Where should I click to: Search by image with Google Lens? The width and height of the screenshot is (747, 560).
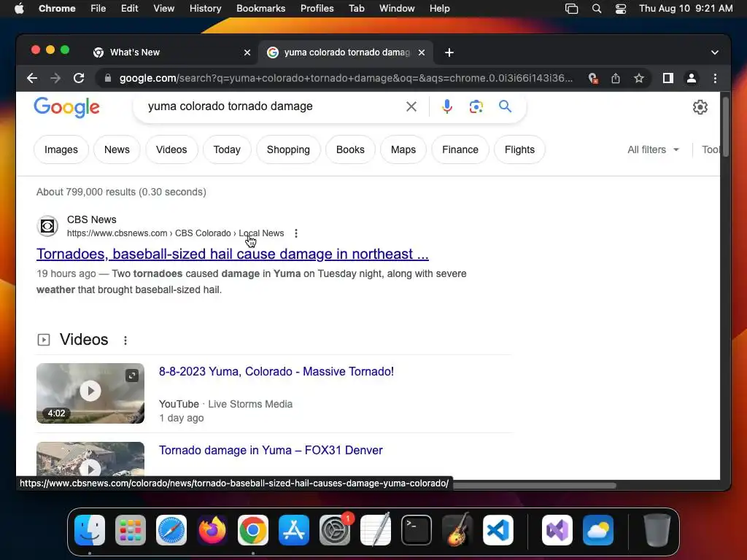click(x=476, y=106)
